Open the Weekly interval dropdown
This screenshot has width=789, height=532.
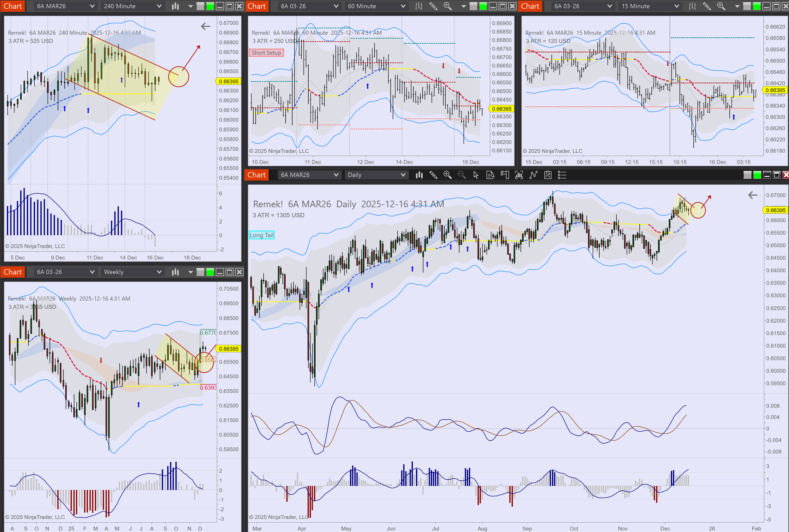(x=132, y=272)
